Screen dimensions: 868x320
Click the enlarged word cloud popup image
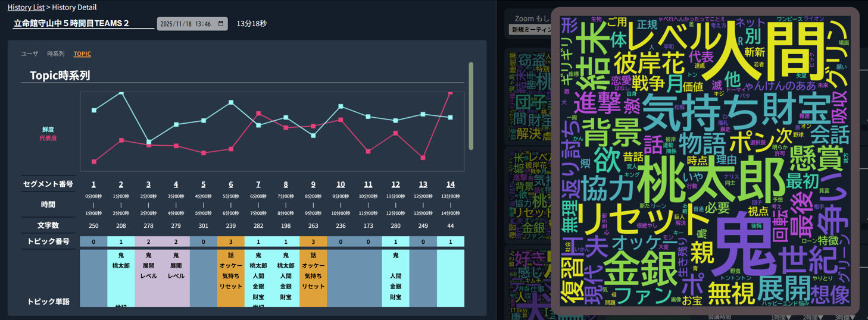point(705,161)
